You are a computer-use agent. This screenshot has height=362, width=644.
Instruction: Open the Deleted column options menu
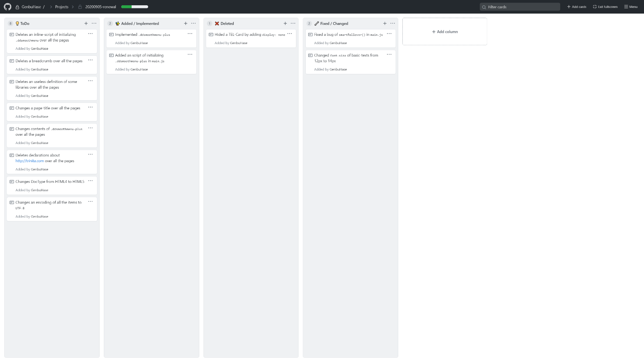click(x=293, y=23)
